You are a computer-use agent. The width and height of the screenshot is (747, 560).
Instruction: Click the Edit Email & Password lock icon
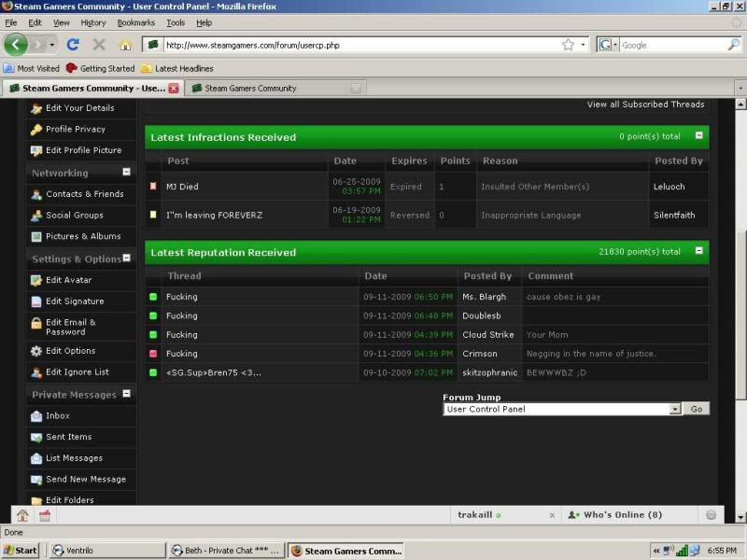pos(36,323)
